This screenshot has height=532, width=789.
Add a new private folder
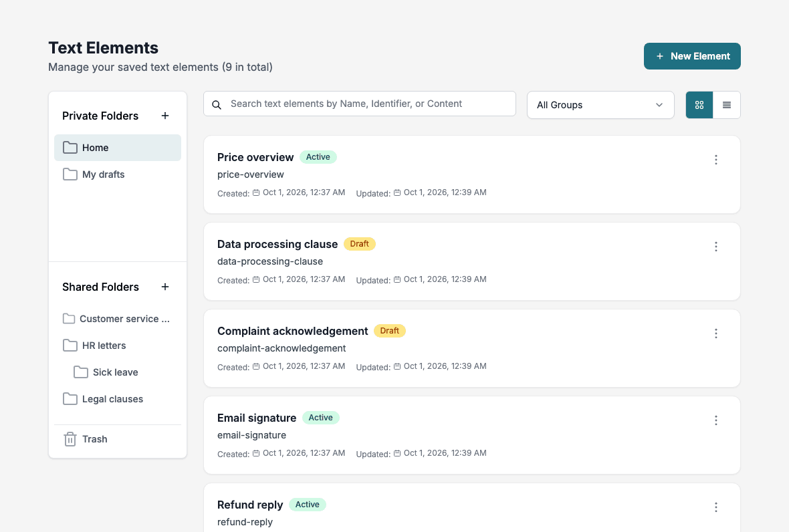(165, 116)
